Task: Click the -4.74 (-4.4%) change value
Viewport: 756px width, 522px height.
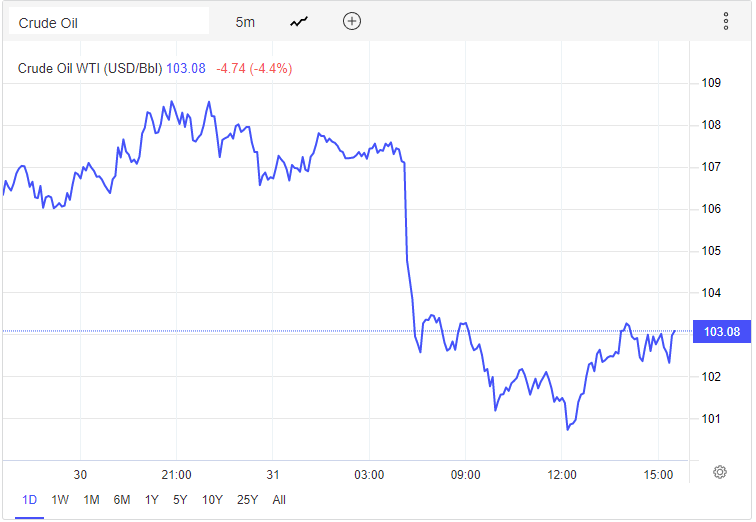Action: pyautogui.click(x=257, y=68)
